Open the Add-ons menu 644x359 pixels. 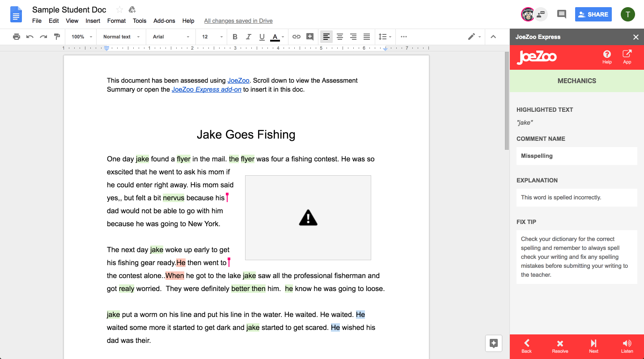pyautogui.click(x=164, y=21)
